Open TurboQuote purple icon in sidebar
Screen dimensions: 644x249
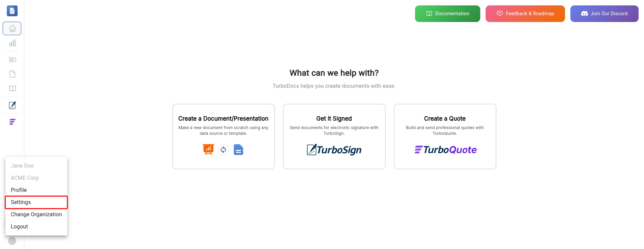(x=12, y=122)
